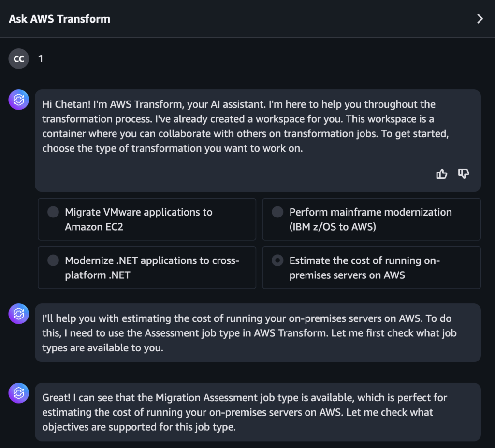Click the AWS Transform icon beside the Migration Assessment message
Viewport: 495px width, 448px height.
click(x=18, y=393)
